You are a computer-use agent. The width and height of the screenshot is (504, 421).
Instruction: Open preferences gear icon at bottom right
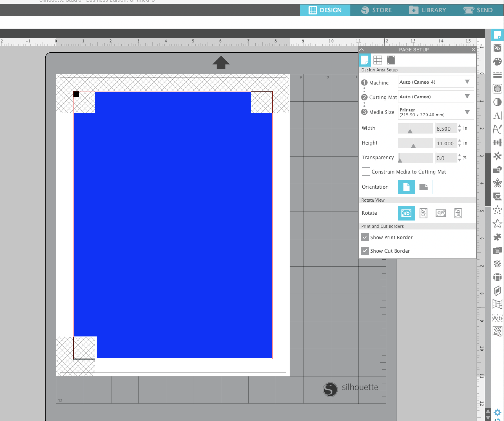pyautogui.click(x=497, y=412)
